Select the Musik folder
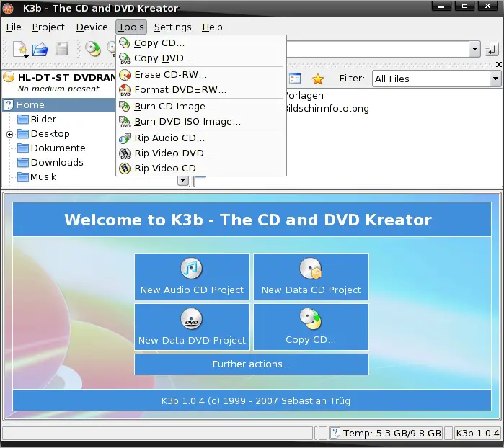 click(43, 177)
